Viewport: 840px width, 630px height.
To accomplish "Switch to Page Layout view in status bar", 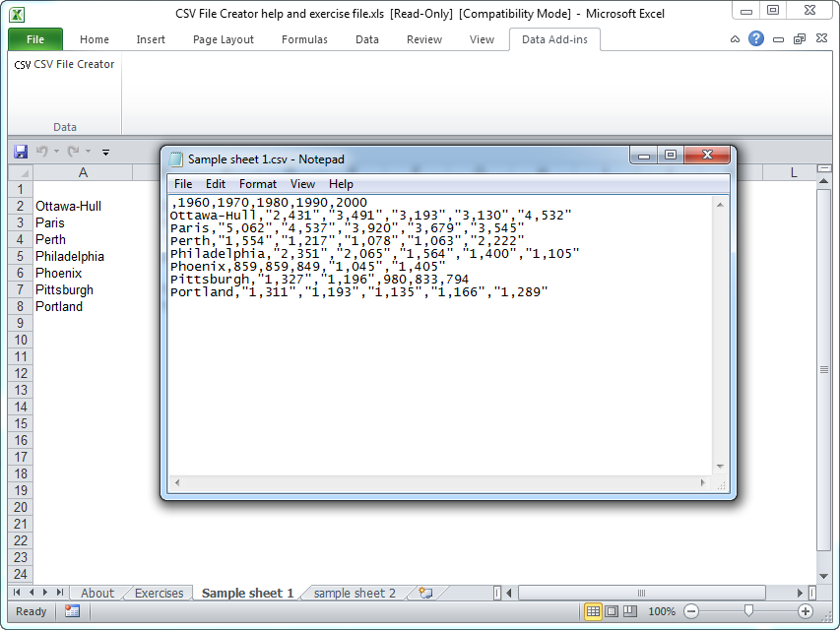I will 612,611.
